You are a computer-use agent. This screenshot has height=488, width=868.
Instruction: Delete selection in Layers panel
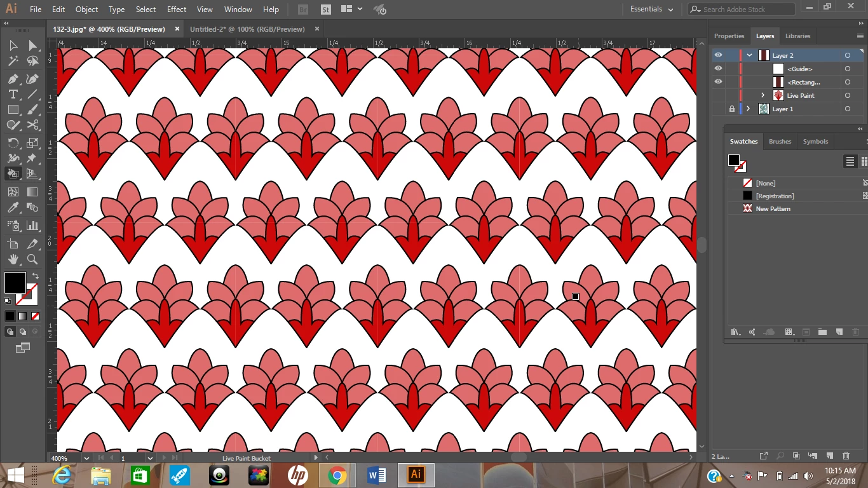tap(846, 456)
